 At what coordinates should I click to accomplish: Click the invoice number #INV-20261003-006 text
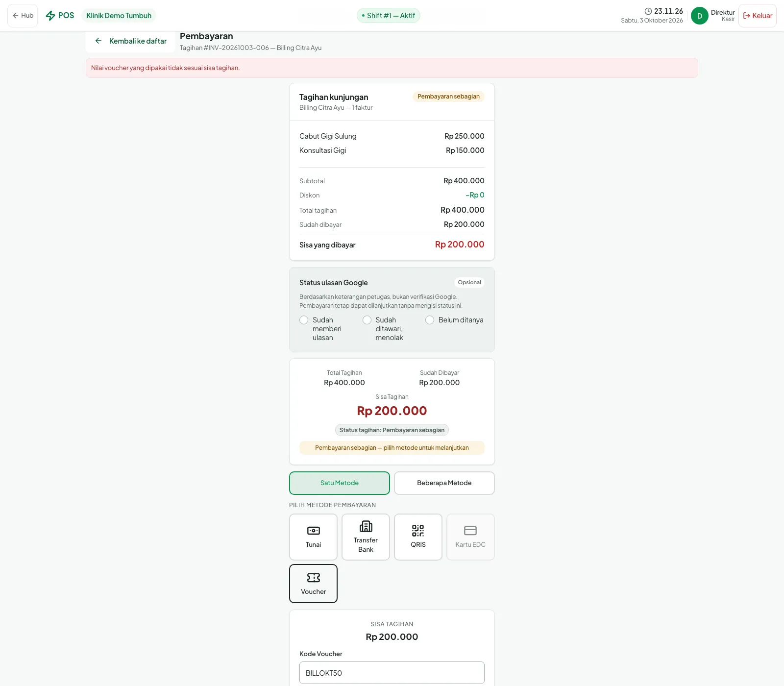point(236,48)
